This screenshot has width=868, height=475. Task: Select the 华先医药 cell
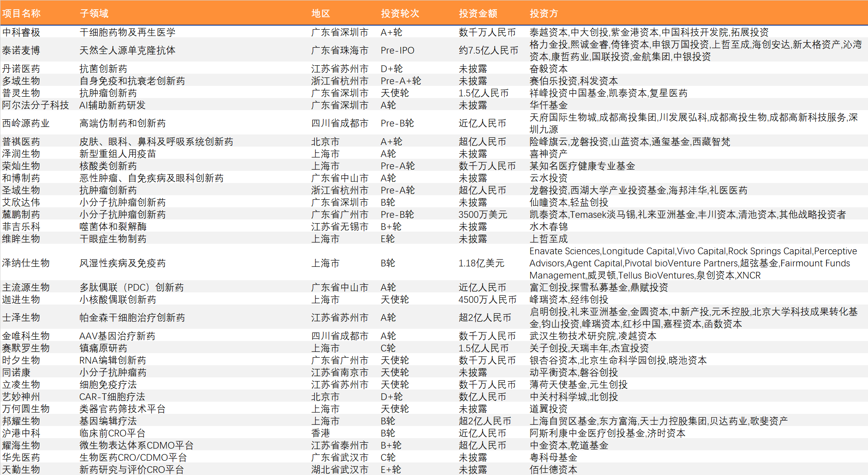click(21, 457)
